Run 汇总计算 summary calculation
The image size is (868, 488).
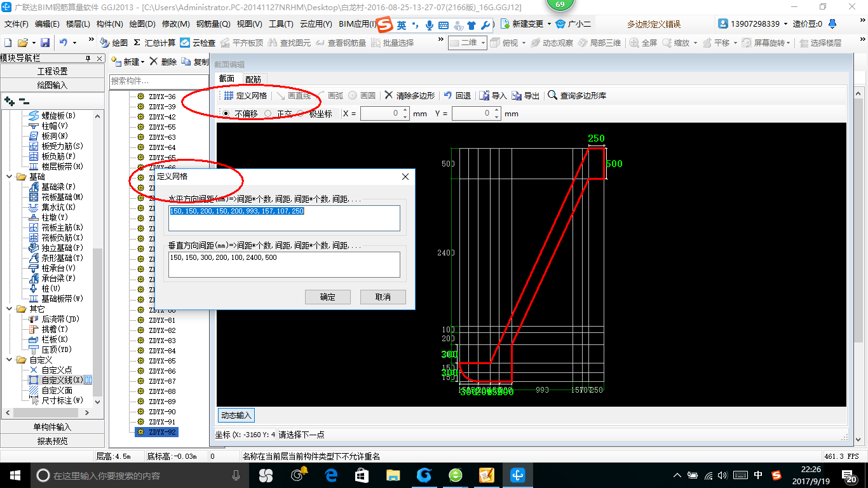154,43
